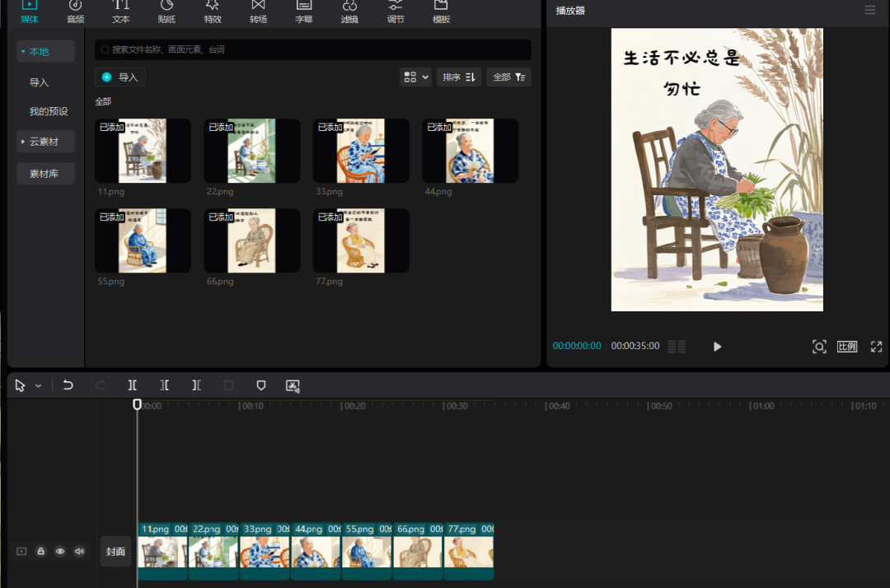
Task: Open the 转场 transitions tab
Action: click(258, 12)
